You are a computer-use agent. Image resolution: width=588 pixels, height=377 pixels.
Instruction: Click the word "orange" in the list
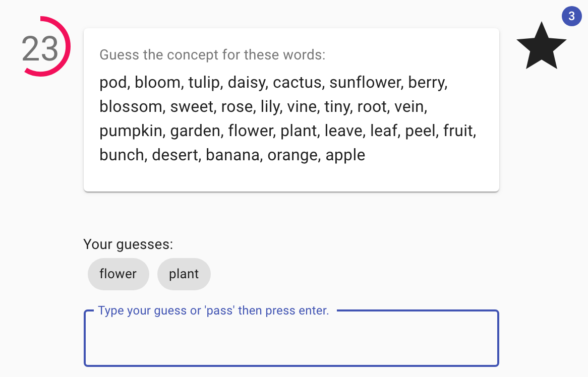[292, 155]
